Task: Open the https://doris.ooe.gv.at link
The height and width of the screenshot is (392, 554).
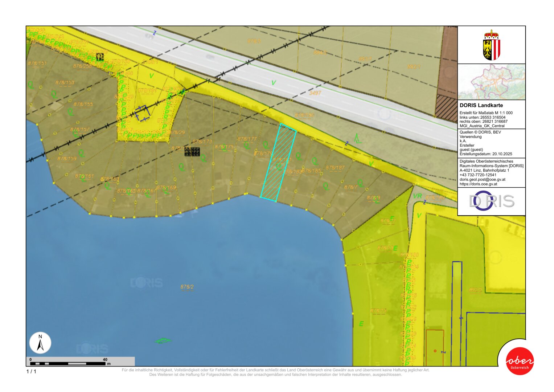Action: 478,184
